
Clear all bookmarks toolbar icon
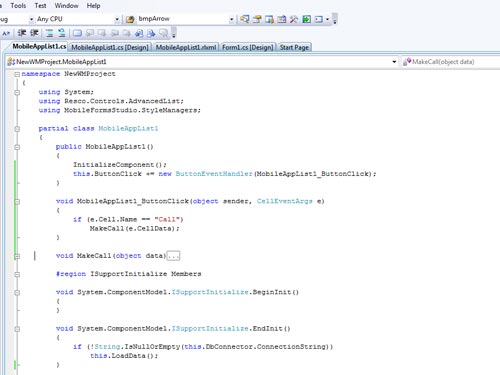[163, 33]
